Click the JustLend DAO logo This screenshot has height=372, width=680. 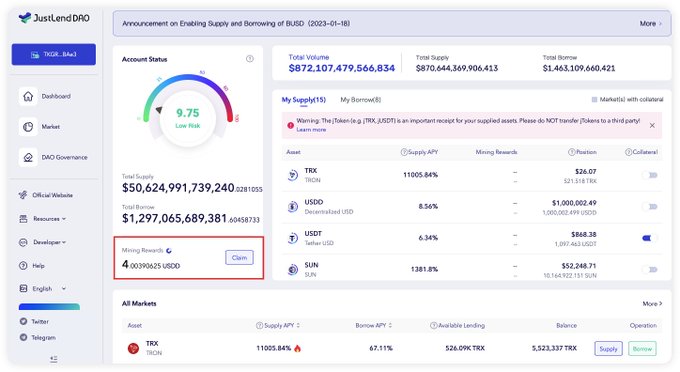click(54, 18)
